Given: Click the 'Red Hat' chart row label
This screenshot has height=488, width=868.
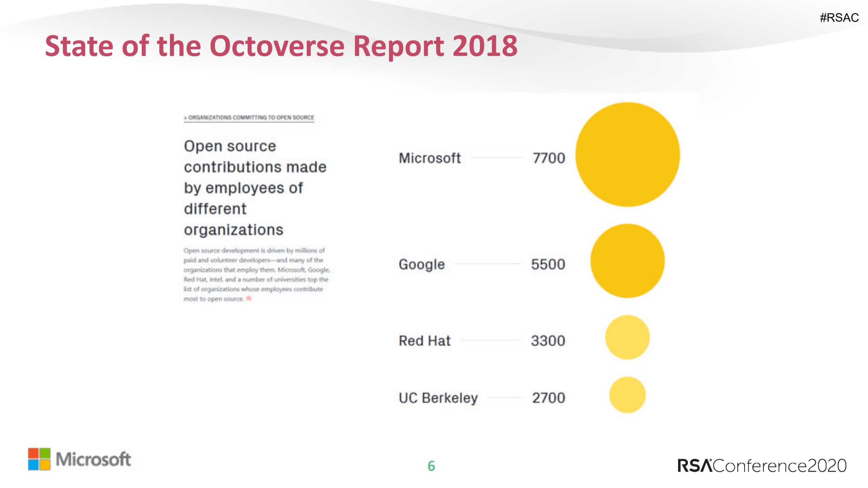Looking at the screenshot, I should tap(424, 340).
